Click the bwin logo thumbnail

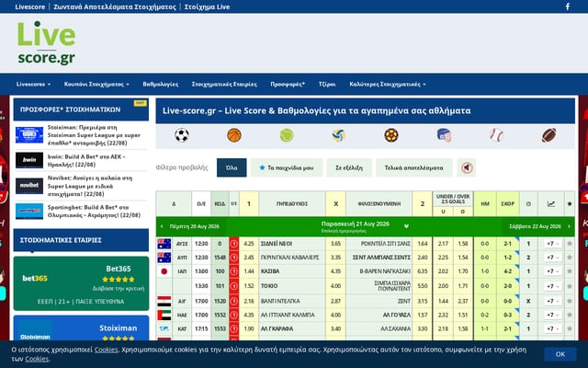point(29,160)
